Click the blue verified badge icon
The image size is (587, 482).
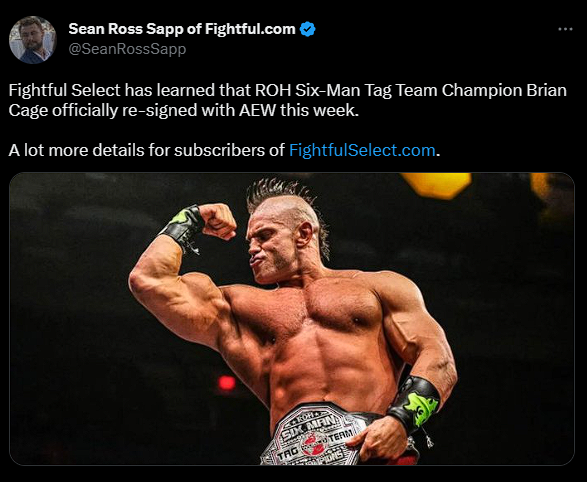click(307, 29)
